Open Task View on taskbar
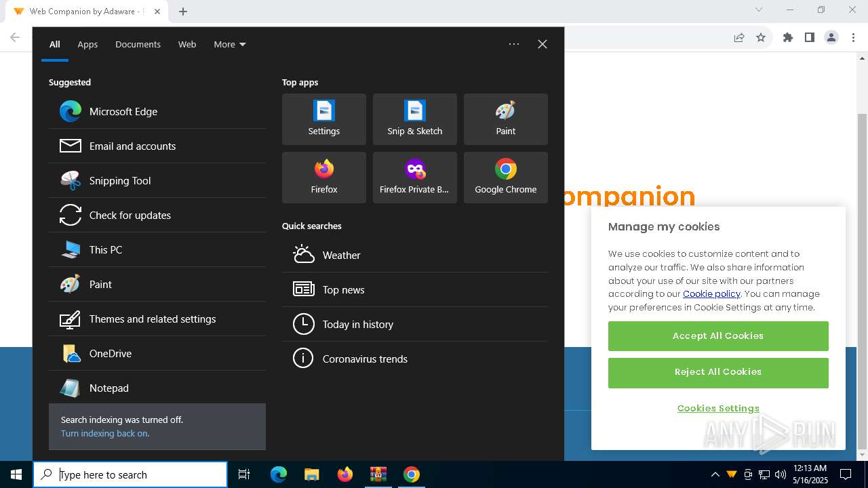 244,474
